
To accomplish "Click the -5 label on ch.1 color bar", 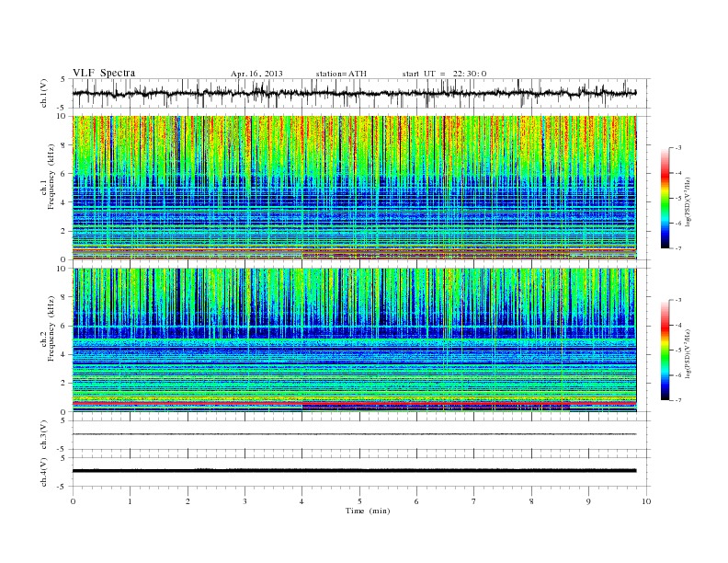I will pos(677,199).
